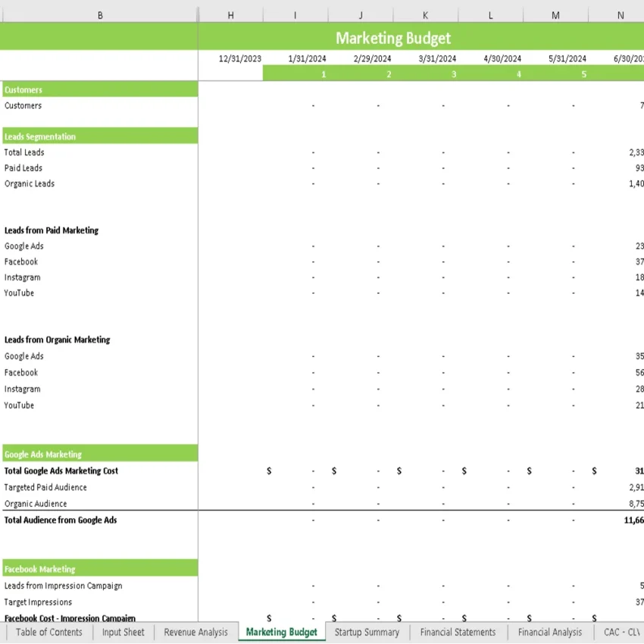Switch to the Startup Summary tab

pos(367,632)
